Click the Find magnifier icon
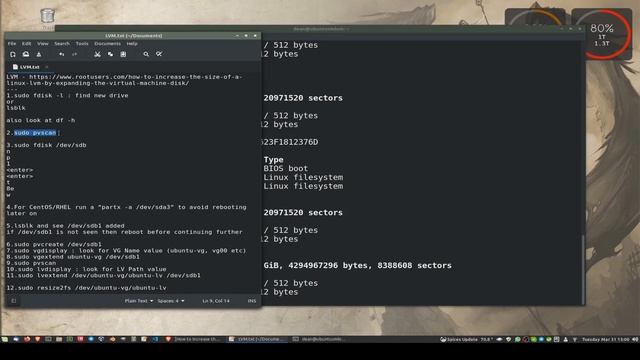This screenshot has height=360, width=640. point(146,54)
